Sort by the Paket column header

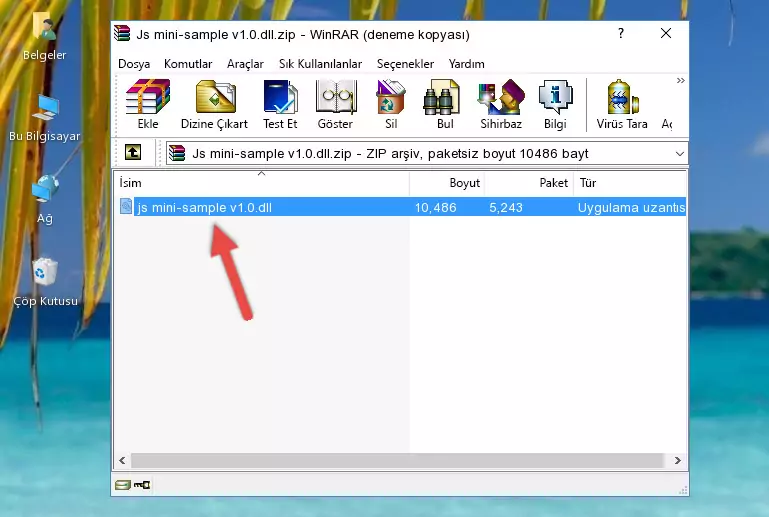coord(529,182)
